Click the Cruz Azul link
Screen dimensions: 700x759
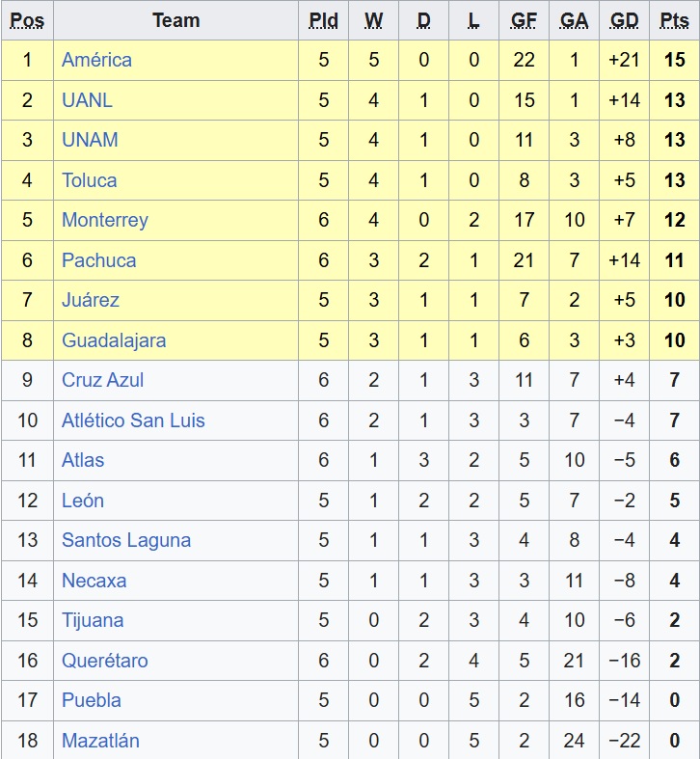click(x=102, y=380)
